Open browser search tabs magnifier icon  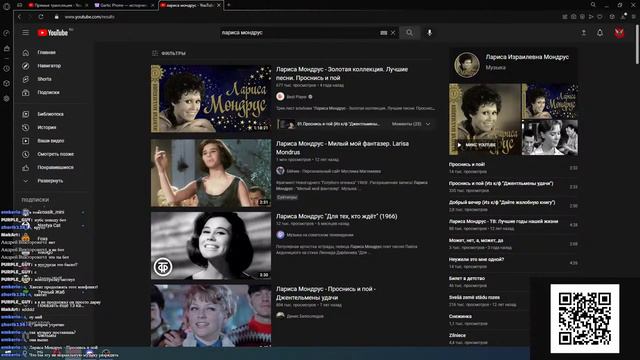pos(593,5)
